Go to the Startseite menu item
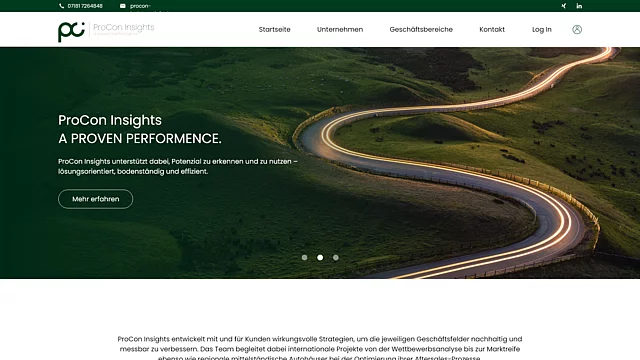Image resolution: width=640 pixels, height=360 pixels. (274, 29)
